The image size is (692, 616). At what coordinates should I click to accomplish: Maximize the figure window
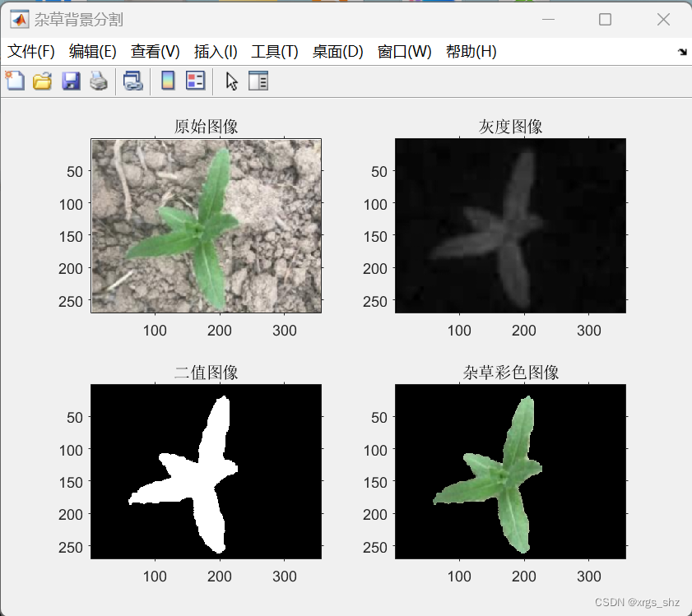(x=605, y=20)
